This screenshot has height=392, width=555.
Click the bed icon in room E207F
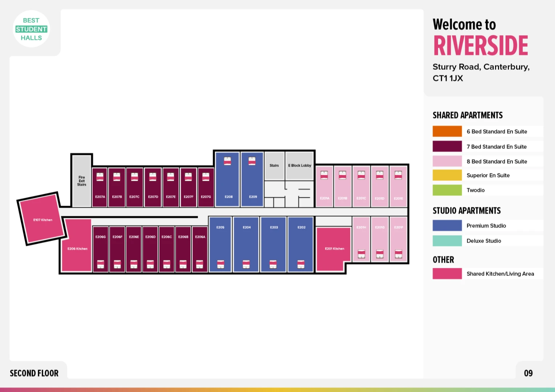coord(188,177)
